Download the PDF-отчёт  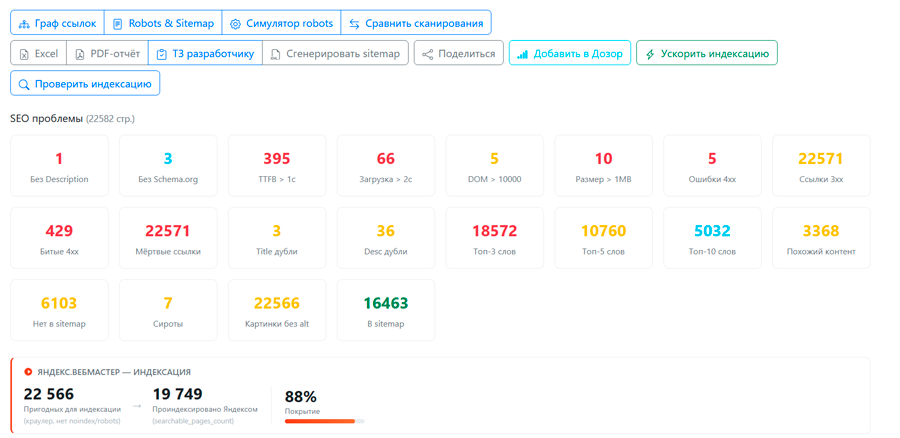107,54
